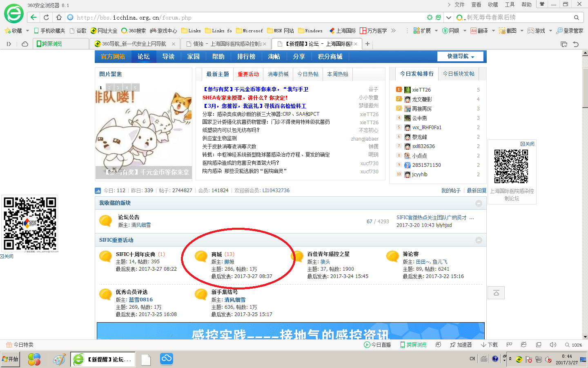Open the 加速器 speed booster icon
This screenshot has width=588, height=368.
pos(465,345)
